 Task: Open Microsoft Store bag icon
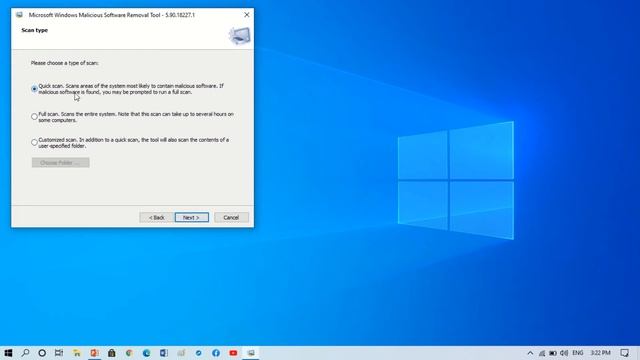click(111, 353)
